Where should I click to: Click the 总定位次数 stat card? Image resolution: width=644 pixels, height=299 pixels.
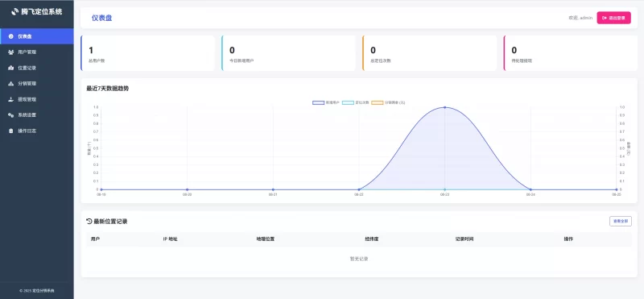tap(430, 53)
